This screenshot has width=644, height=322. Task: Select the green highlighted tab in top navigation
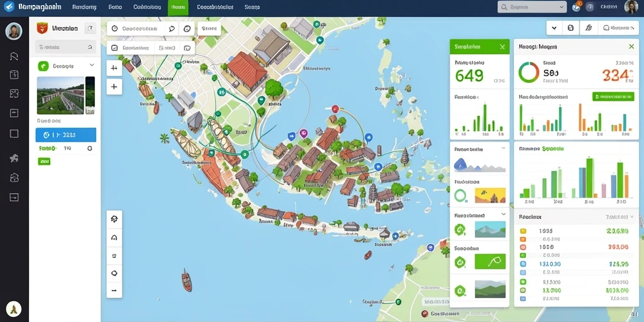click(x=178, y=8)
